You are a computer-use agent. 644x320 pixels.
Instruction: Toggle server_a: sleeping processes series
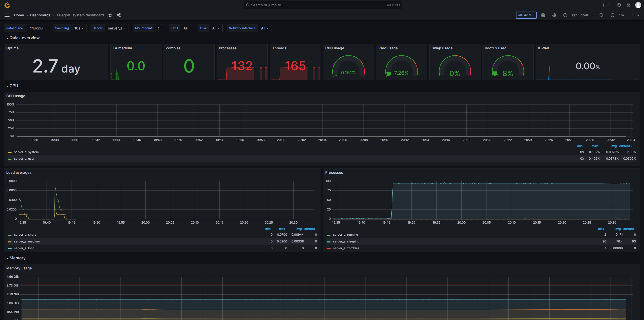tap(346, 241)
